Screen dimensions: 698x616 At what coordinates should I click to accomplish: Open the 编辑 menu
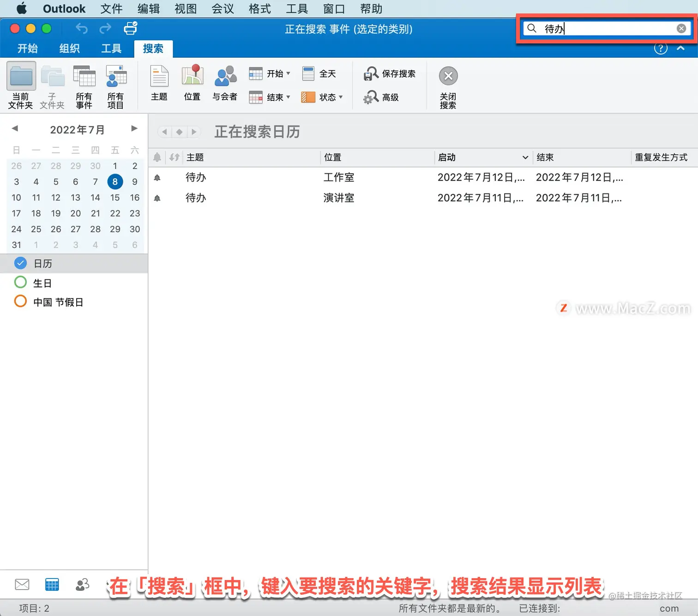pyautogui.click(x=149, y=9)
